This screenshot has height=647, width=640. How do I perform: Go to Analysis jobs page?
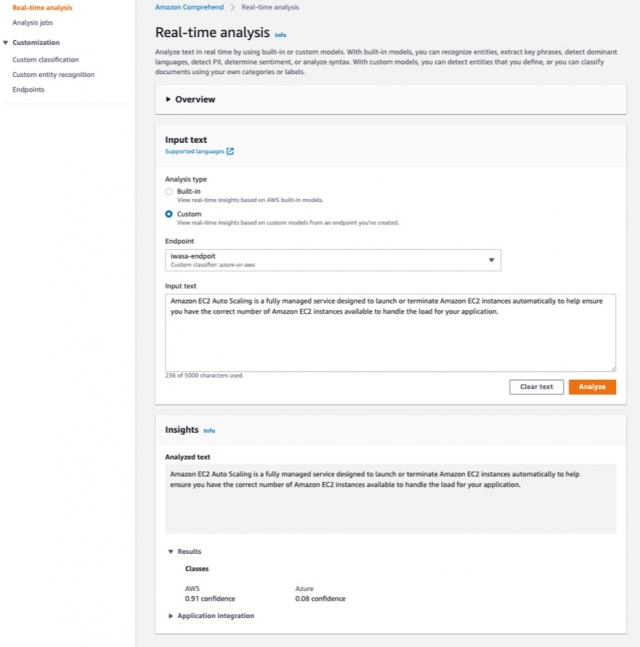34,21
